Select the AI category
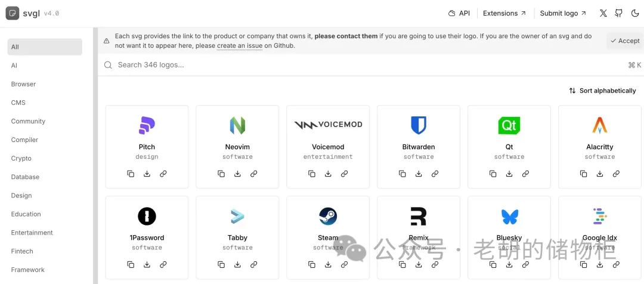 (x=45, y=66)
